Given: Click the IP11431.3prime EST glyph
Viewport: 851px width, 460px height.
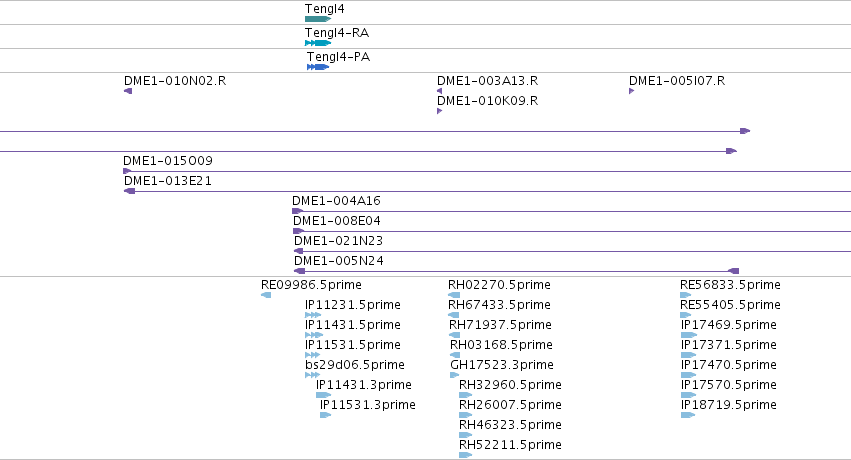Looking at the screenshot, I should [x=323, y=395].
